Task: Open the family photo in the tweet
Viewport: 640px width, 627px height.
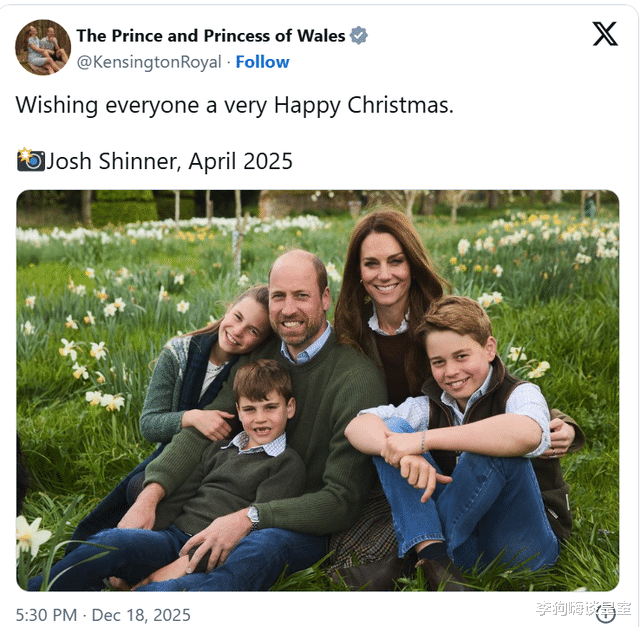Action: pos(317,390)
